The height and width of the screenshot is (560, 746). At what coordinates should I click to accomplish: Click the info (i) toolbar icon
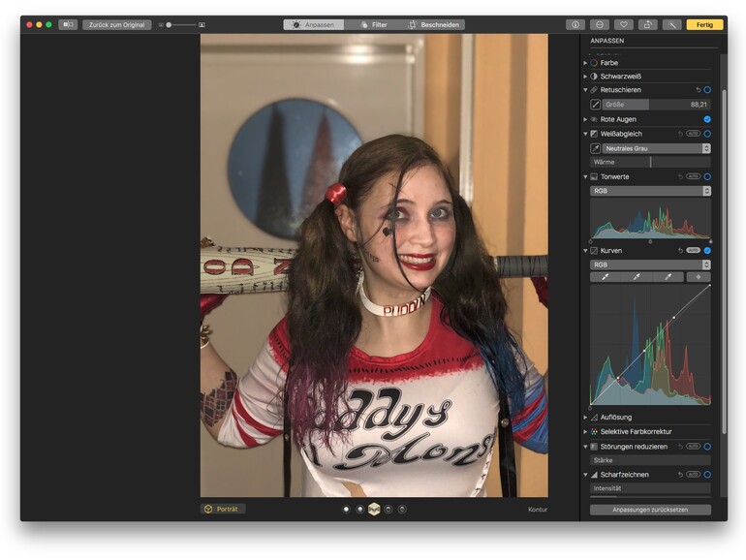point(575,24)
